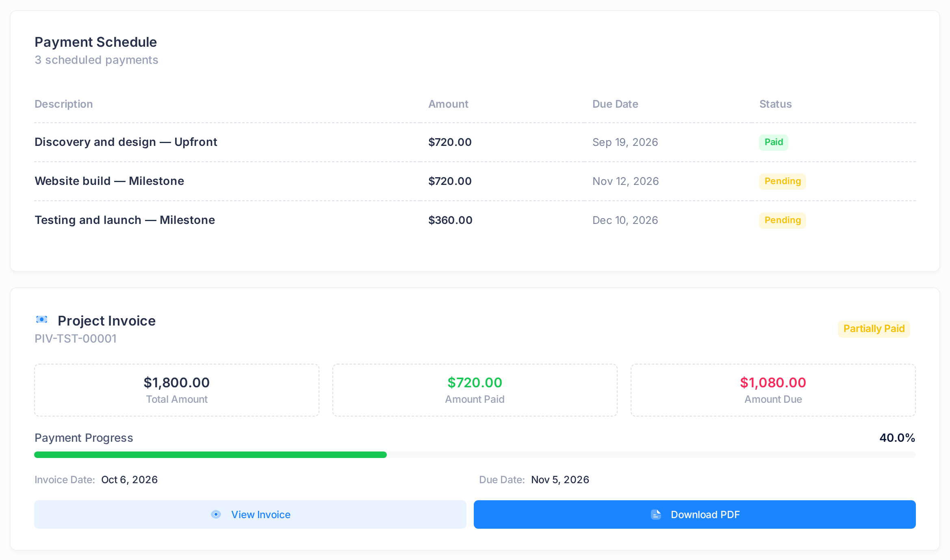Click Discovery and design — Upfront row
This screenshot has width=950, height=560.
pyautogui.click(x=475, y=142)
